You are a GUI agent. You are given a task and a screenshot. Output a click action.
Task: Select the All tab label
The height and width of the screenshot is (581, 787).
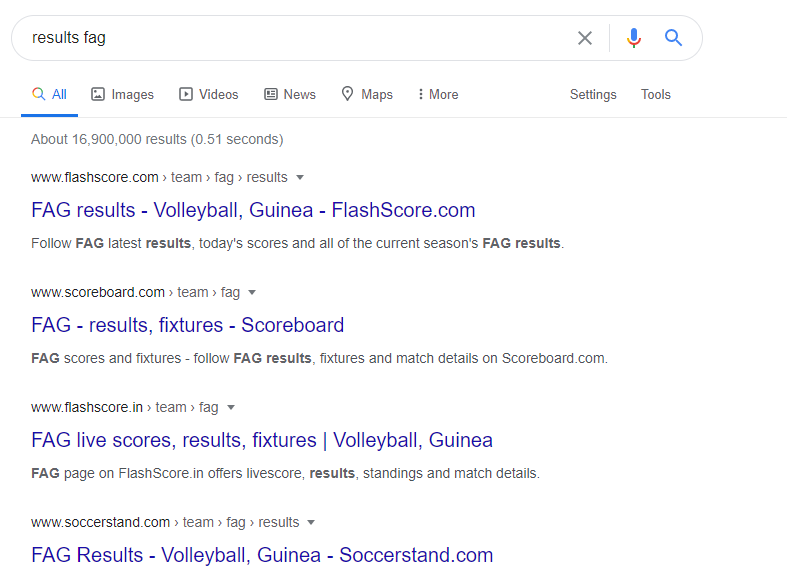tap(59, 94)
